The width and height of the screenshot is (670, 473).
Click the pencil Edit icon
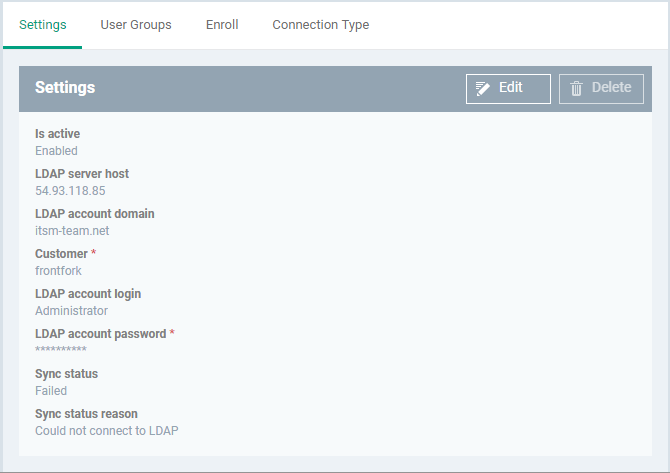tap(483, 88)
